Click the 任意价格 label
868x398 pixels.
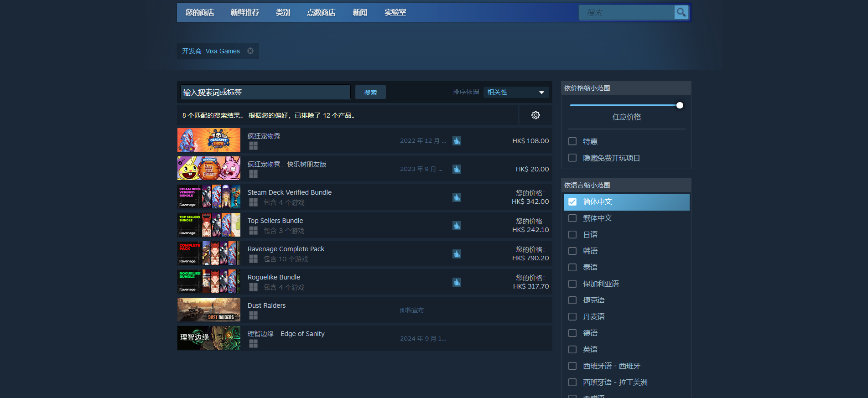click(x=627, y=117)
